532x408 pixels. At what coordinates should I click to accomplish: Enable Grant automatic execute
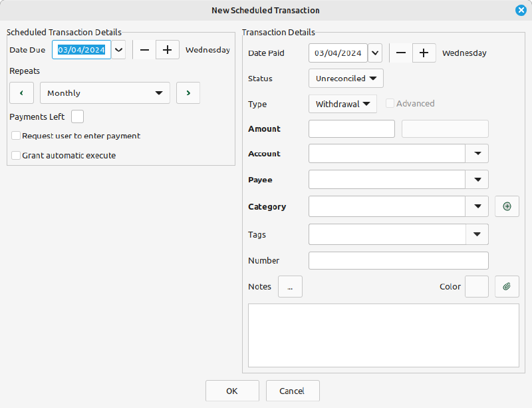pyautogui.click(x=15, y=155)
